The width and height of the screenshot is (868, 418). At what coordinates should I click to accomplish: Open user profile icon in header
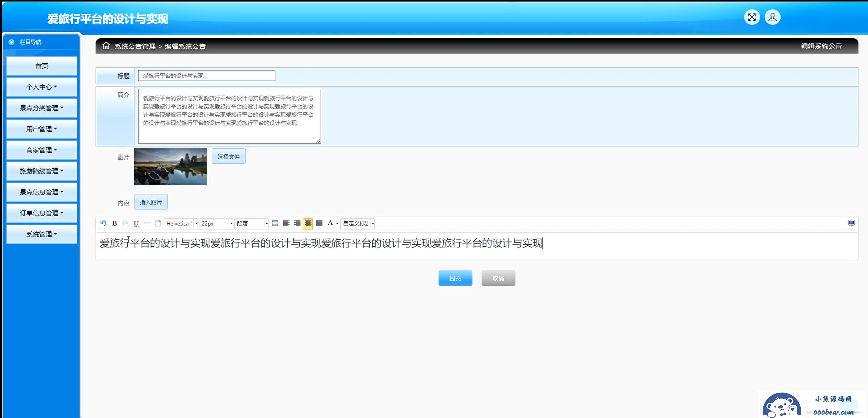click(x=773, y=17)
